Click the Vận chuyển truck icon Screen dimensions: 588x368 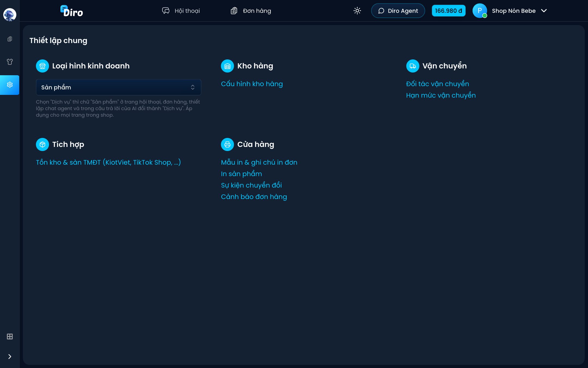click(412, 66)
